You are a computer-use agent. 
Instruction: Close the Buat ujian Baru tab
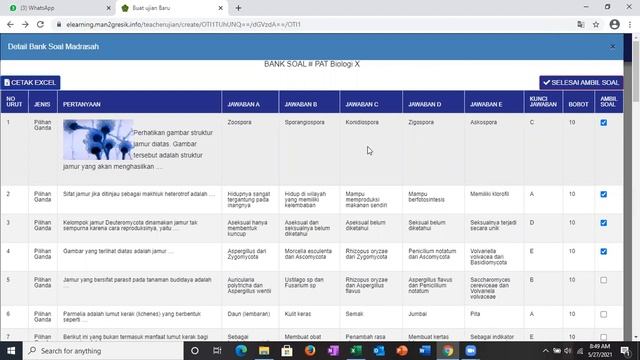tap(220, 8)
